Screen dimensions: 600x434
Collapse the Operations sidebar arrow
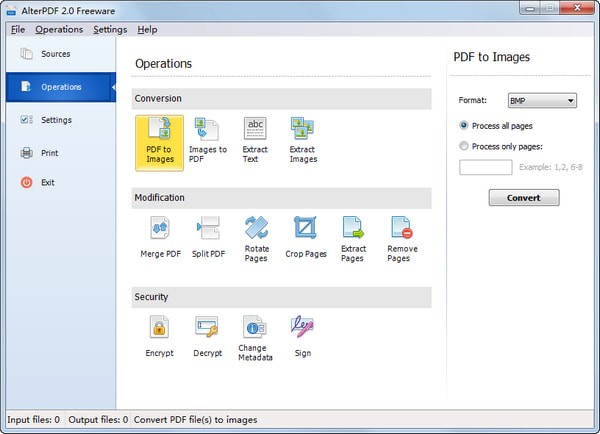click(113, 87)
